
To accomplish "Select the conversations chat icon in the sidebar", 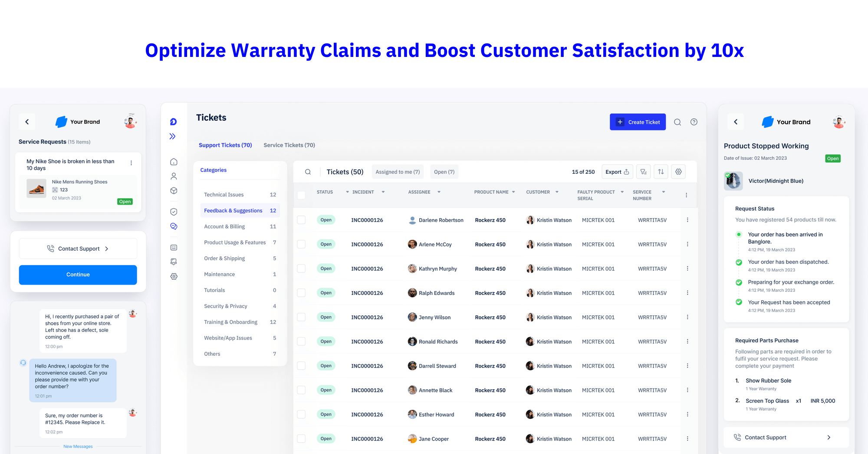I will (x=174, y=226).
